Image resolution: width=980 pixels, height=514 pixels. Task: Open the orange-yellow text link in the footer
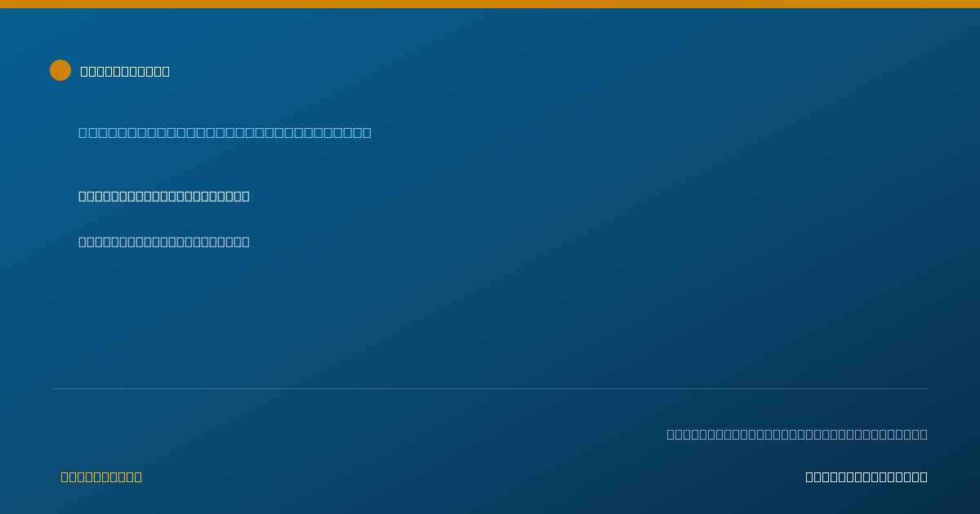click(101, 476)
